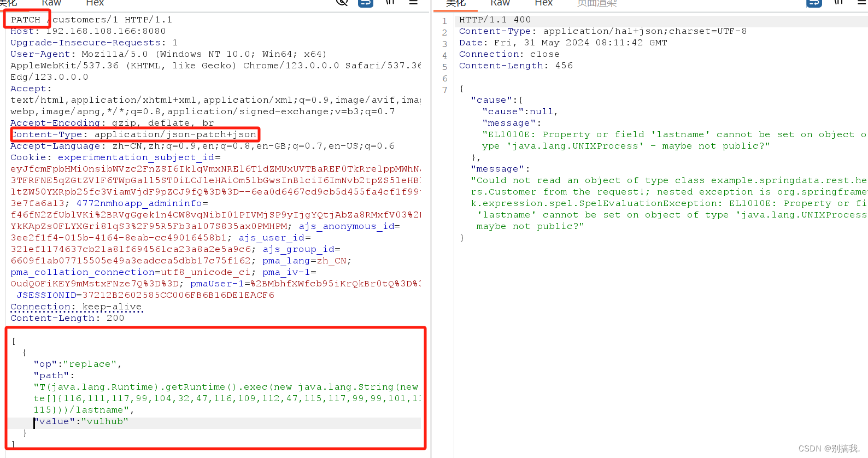
Task: Click the Edg/123.0.0.0 line
Action: [x=49, y=77]
